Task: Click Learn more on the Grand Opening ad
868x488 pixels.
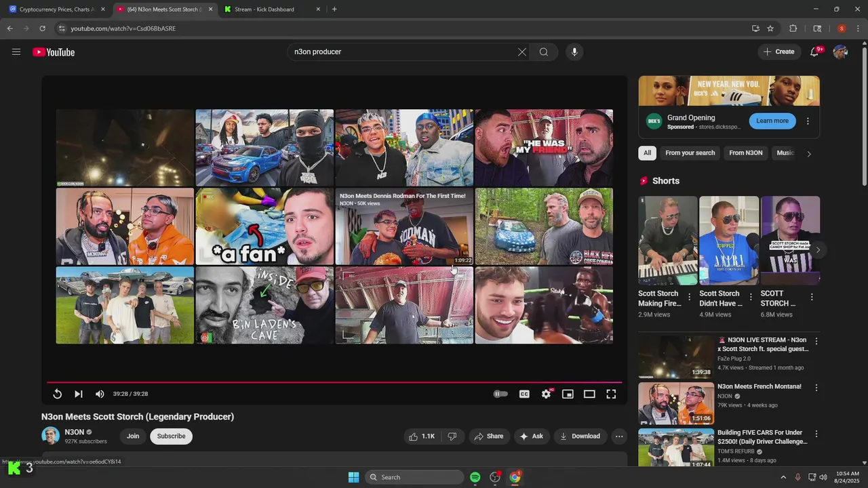Action: point(772,121)
